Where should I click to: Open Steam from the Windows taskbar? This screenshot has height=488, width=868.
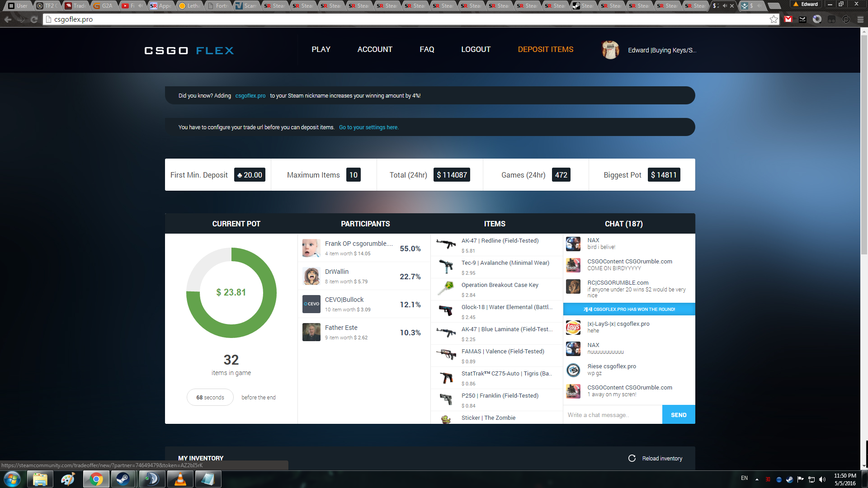coord(123,479)
